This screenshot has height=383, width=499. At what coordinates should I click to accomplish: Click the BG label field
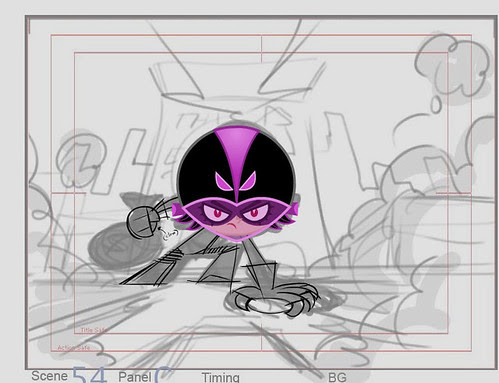(x=337, y=378)
